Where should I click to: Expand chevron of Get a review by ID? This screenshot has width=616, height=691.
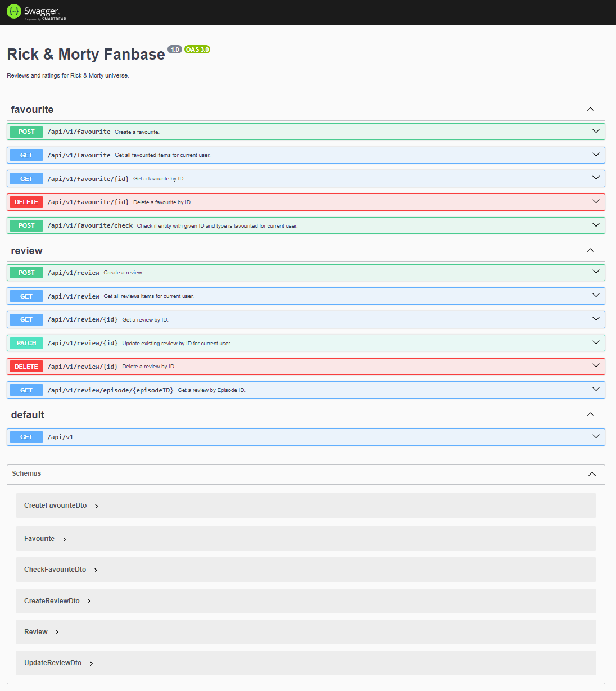(x=596, y=319)
